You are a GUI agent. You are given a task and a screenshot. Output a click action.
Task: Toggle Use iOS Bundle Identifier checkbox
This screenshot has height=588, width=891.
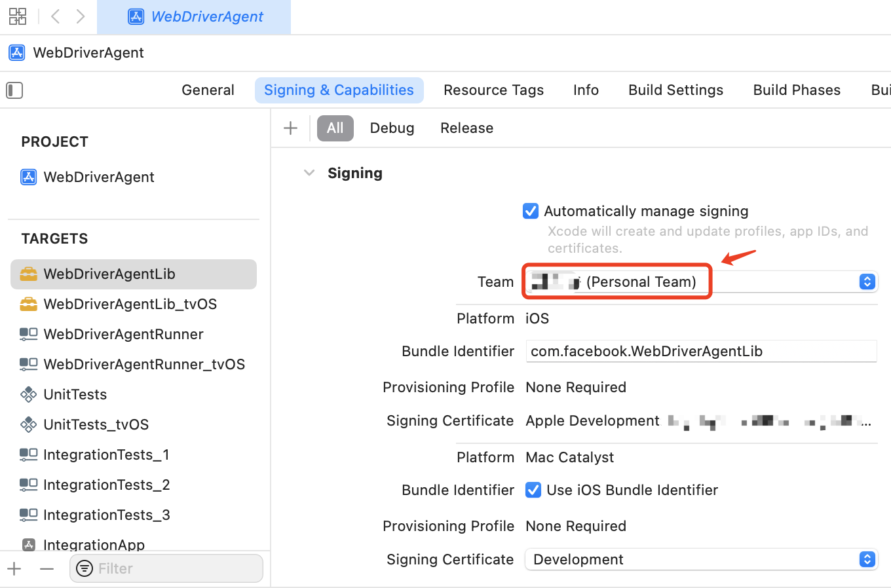pyautogui.click(x=533, y=490)
